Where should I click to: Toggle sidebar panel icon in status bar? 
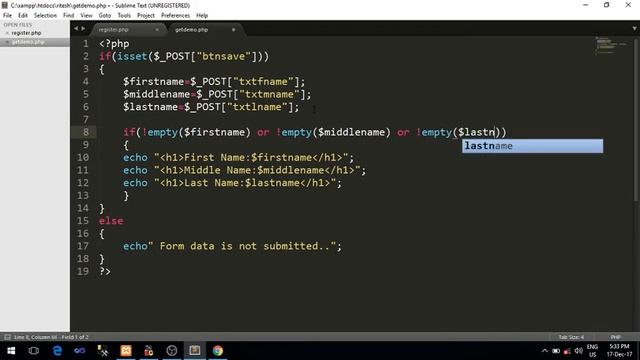7,337
